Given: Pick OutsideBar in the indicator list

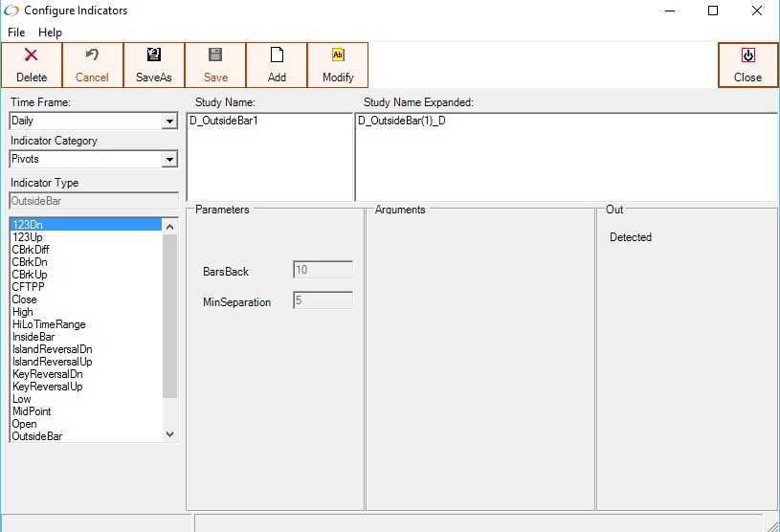Looking at the screenshot, I should click(37, 436).
